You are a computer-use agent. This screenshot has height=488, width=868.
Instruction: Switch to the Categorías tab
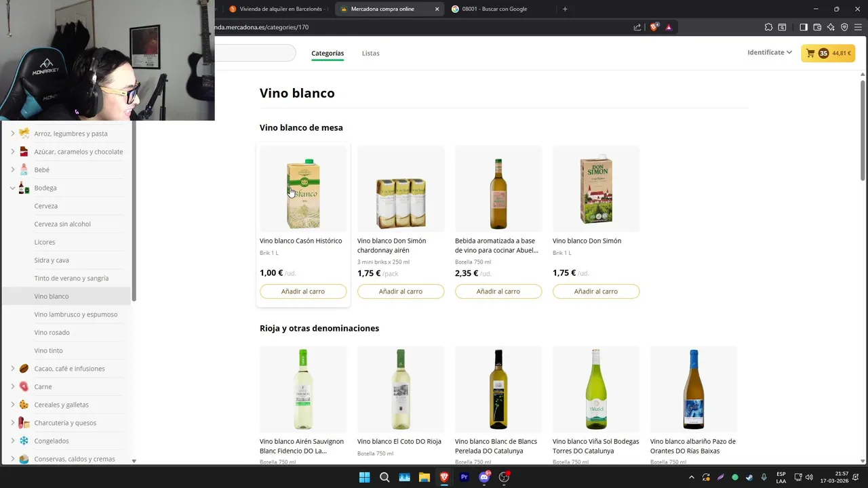(x=328, y=53)
